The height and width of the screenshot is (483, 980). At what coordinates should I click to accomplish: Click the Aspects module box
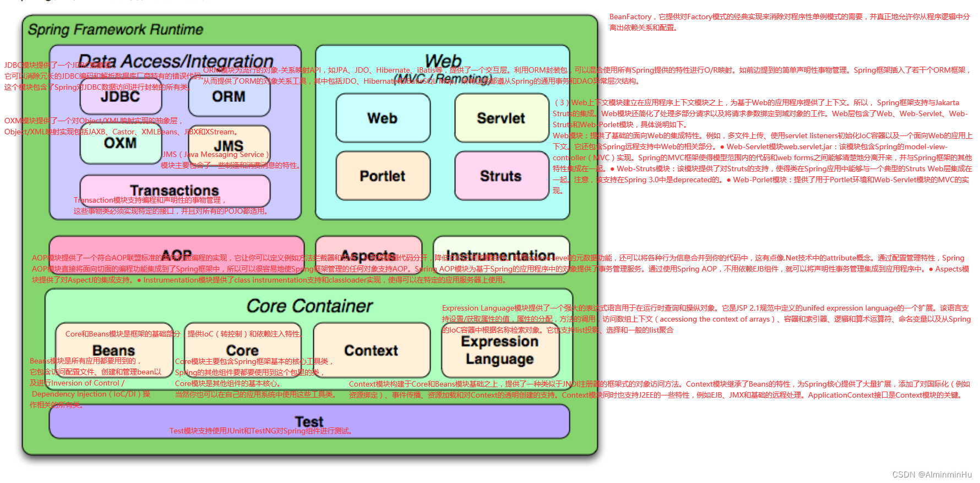pos(368,255)
